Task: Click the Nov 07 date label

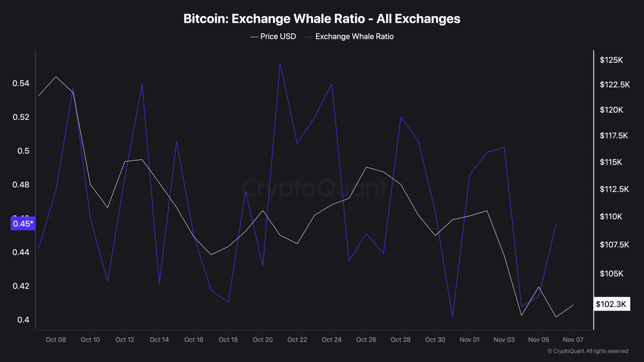Action: 573,340
